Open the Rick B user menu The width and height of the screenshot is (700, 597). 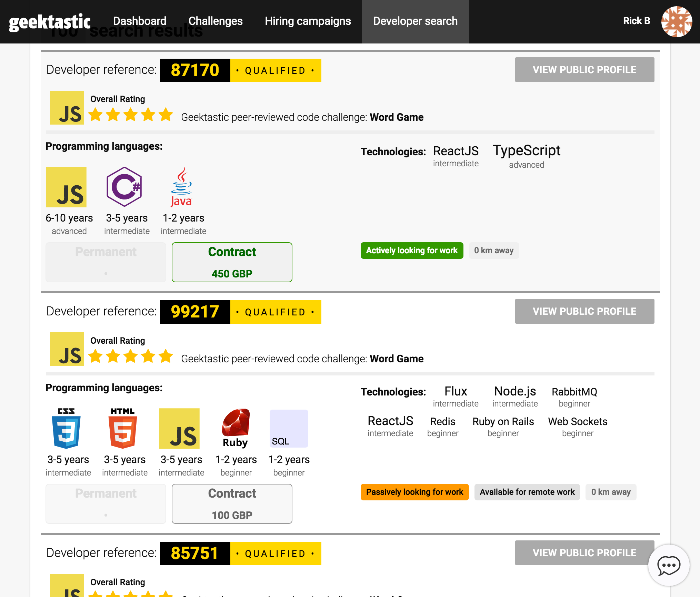[637, 21]
